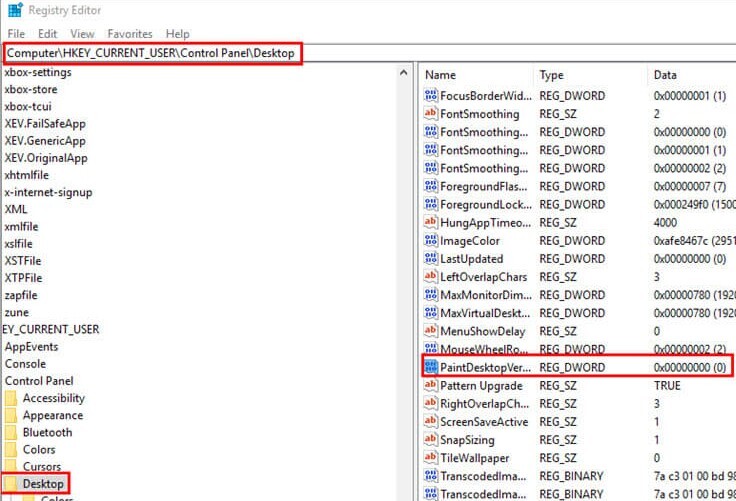
Task: Click the ForegroundFlas... DWORD icon
Action: [x=430, y=186]
